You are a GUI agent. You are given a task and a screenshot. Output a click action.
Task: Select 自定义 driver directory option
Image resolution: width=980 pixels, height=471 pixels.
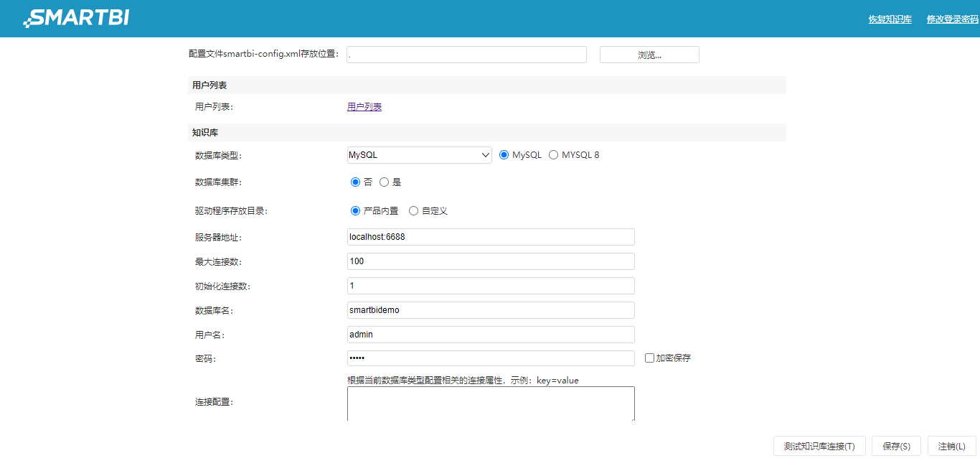(x=413, y=211)
